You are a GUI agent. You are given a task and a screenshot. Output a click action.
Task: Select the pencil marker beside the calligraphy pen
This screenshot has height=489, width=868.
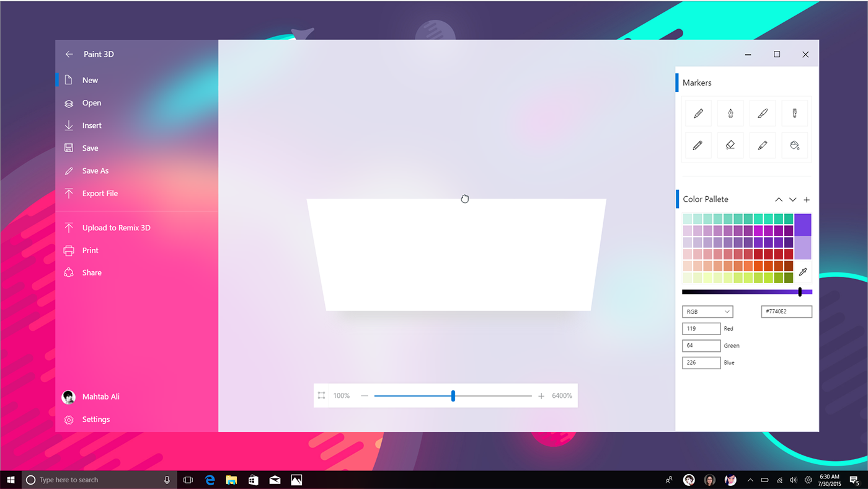click(698, 114)
